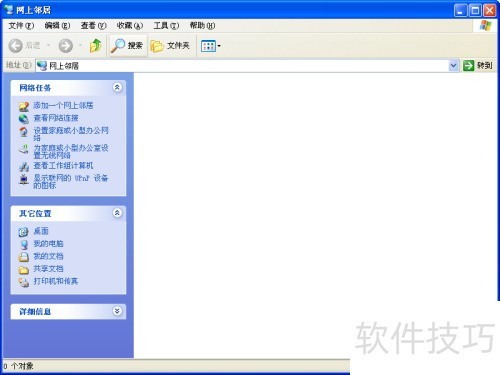Screen dimensions: 500x375
Task: Click the 桌面 desktop icon
Action: point(23,232)
